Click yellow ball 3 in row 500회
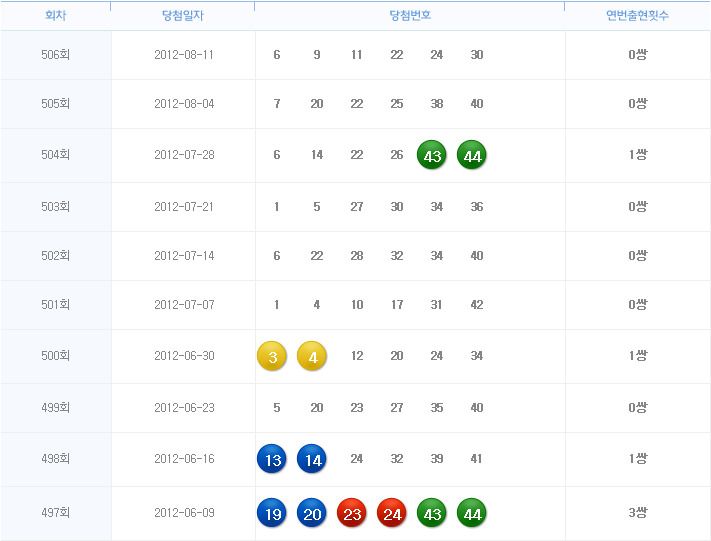The height and width of the screenshot is (541, 711). 272,356
